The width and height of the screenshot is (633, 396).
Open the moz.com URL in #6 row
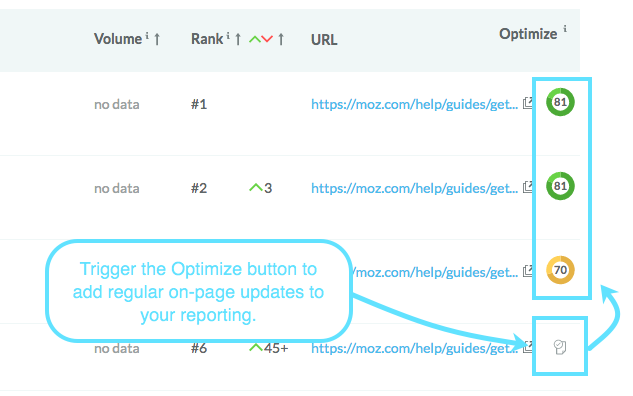tap(414, 348)
